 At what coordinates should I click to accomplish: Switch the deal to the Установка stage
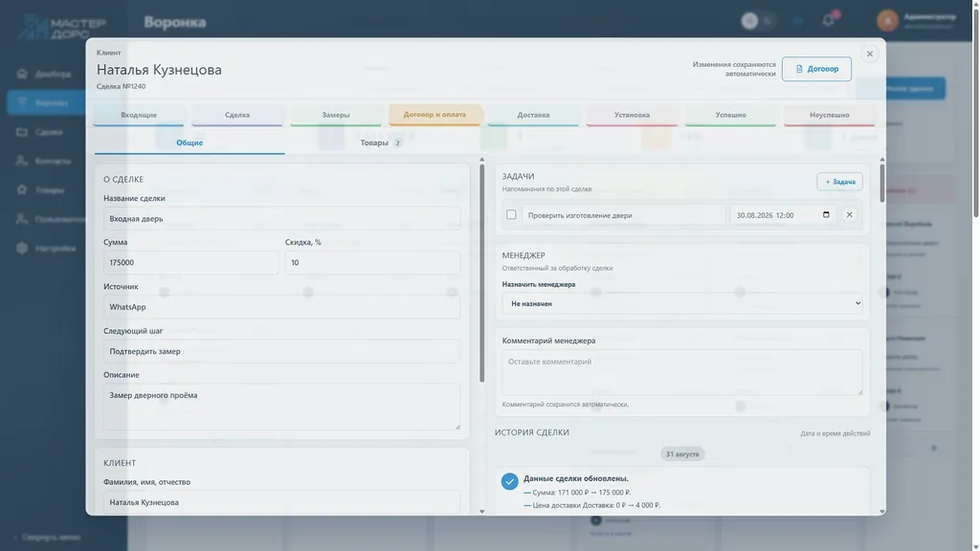click(x=632, y=115)
